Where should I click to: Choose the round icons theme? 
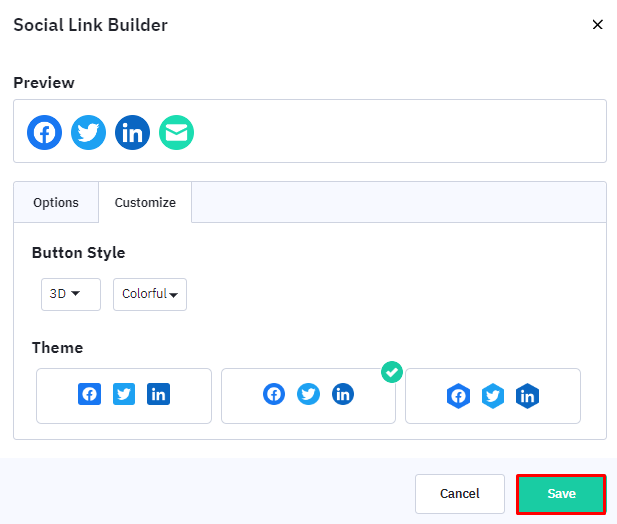tap(308, 396)
